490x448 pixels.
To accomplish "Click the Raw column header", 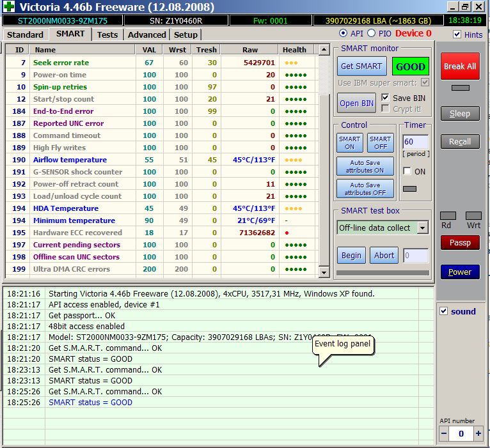I will (x=249, y=50).
